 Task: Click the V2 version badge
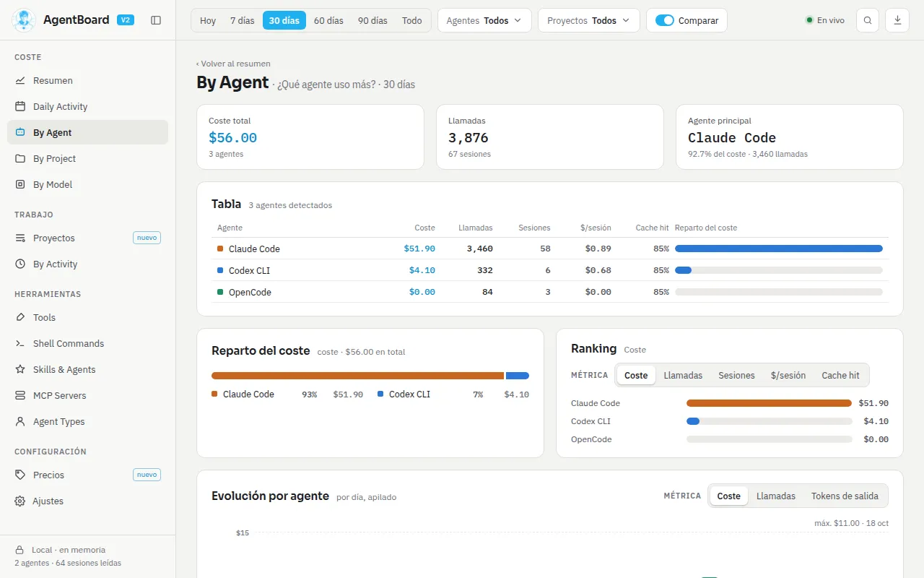tap(125, 20)
